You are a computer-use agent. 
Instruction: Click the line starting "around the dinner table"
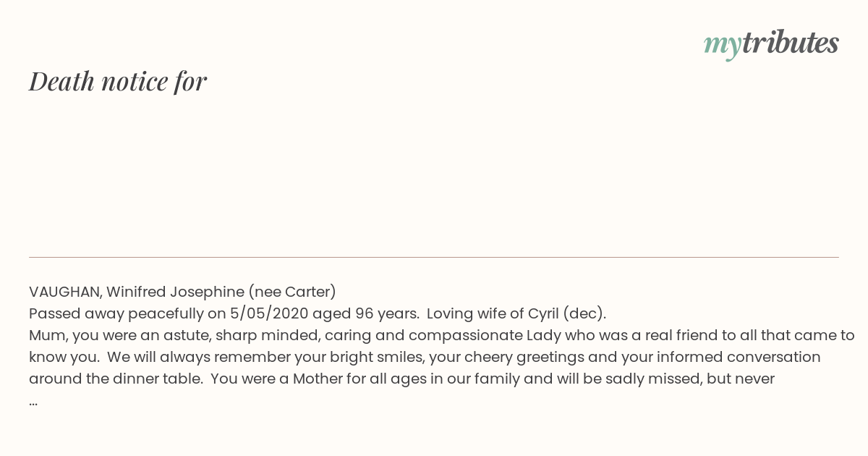click(401, 379)
